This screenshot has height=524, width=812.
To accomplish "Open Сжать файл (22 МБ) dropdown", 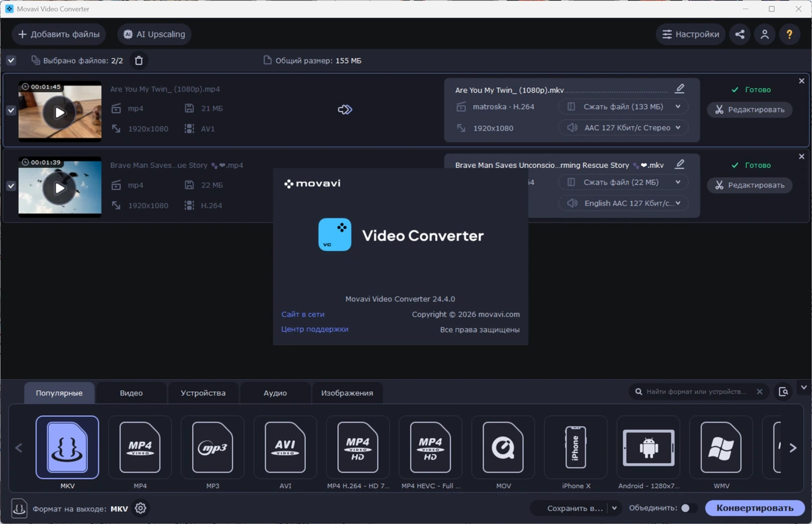I will [x=623, y=182].
